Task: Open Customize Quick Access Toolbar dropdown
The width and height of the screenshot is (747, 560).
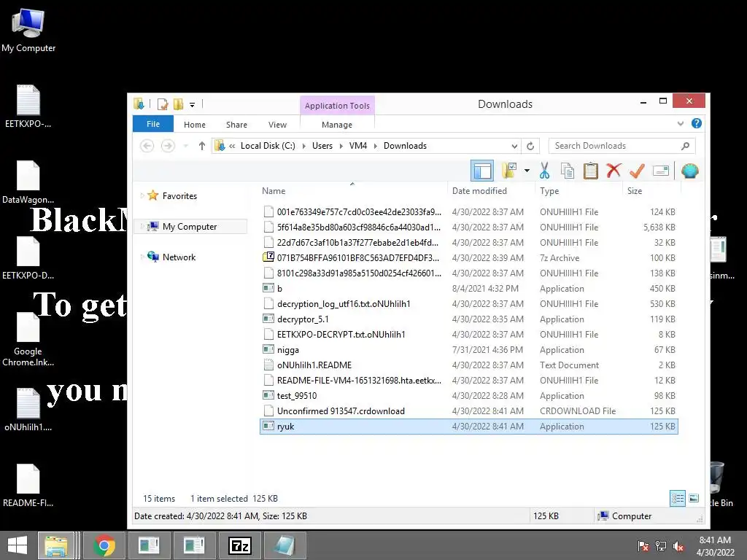Action: [x=192, y=104]
